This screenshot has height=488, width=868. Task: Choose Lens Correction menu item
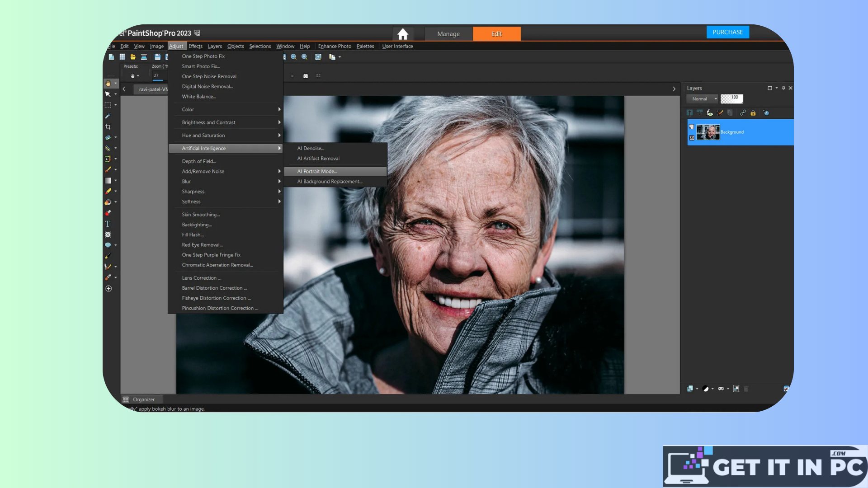pyautogui.click(x=226, y=278)
